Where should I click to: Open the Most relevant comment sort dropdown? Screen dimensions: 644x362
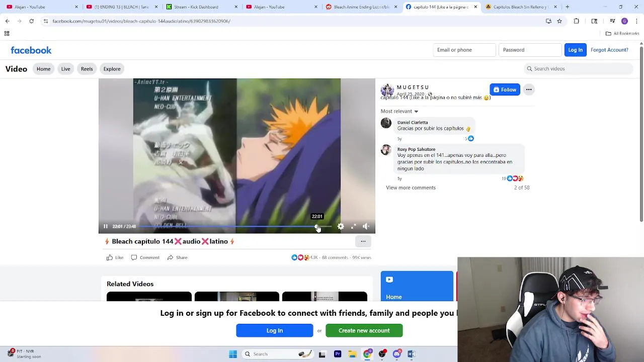tap(399, 111)
